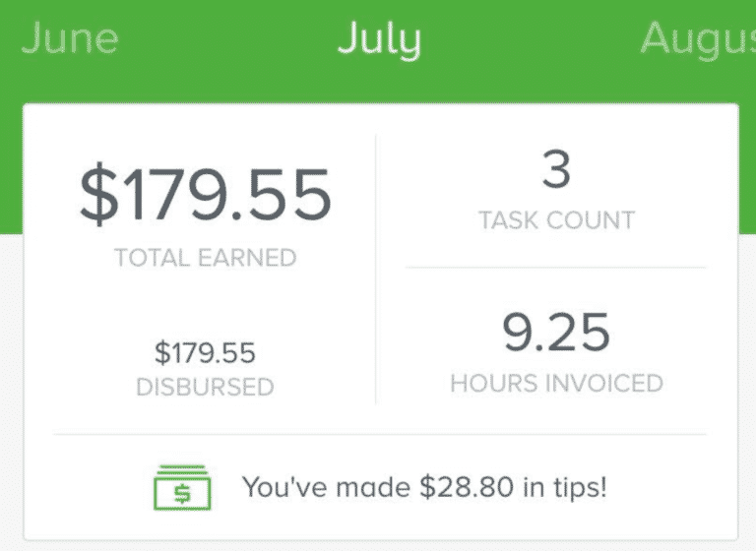Switch to the June month tab
The width and height of the screenshot is (756, 551).
(70, 38)
